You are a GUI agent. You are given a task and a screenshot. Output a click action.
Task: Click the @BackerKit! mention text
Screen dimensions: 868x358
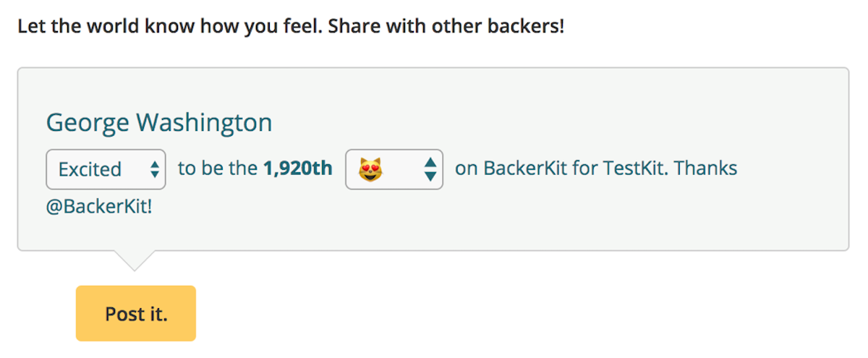(99, 207)
